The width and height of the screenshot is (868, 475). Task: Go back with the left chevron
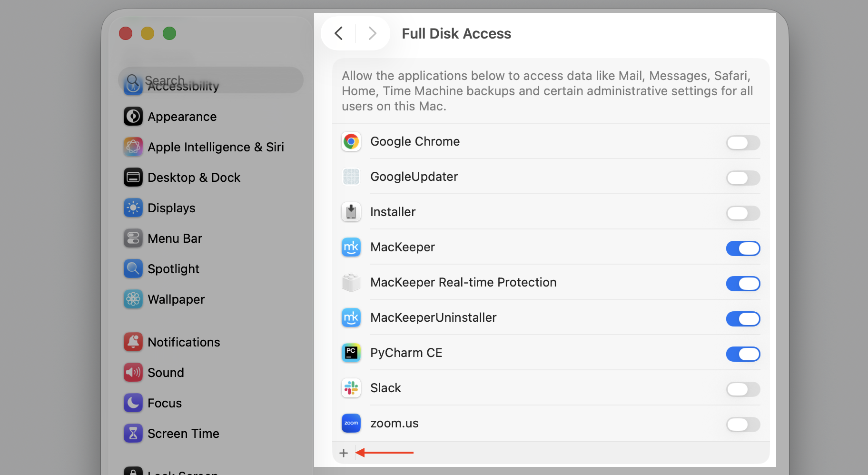(x=339, y=33)
